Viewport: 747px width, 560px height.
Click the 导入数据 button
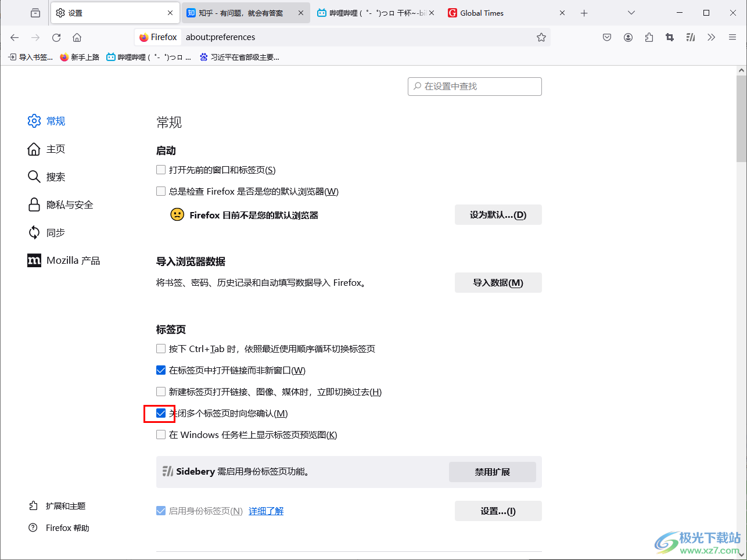(498, 283)
